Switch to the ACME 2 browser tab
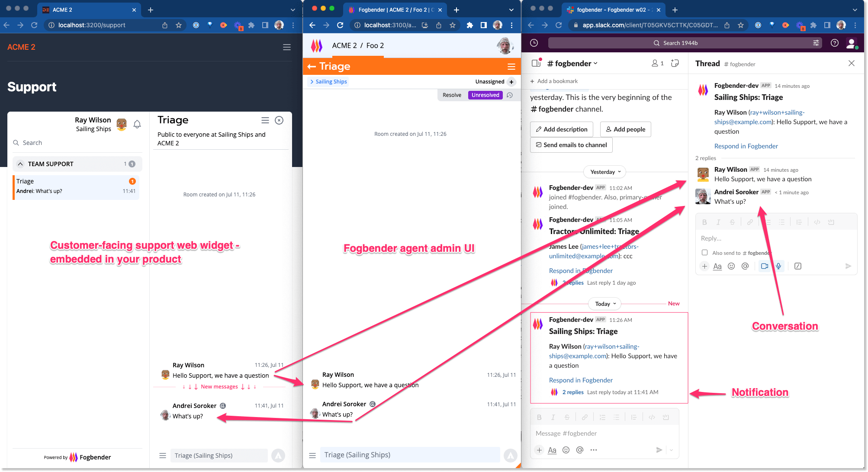The width and height of the screenshot is (868, 472). click(89, 10)
